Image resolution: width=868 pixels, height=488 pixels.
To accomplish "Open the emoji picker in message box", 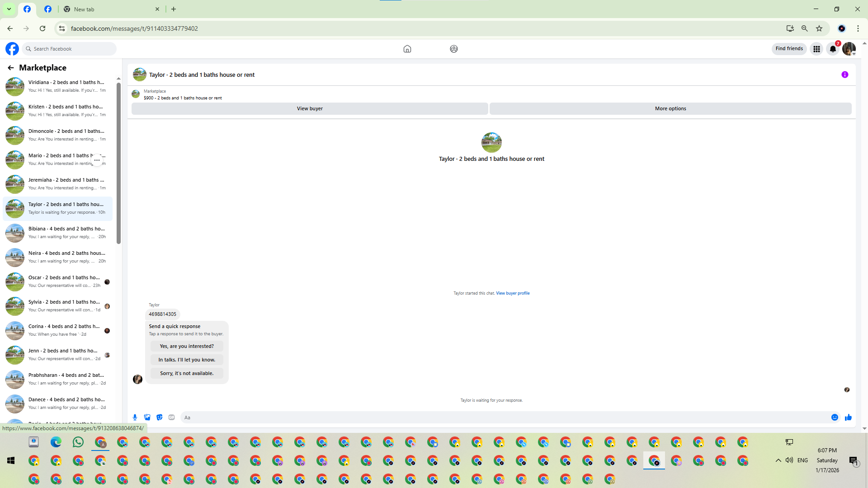I will [x=835, y=418].
